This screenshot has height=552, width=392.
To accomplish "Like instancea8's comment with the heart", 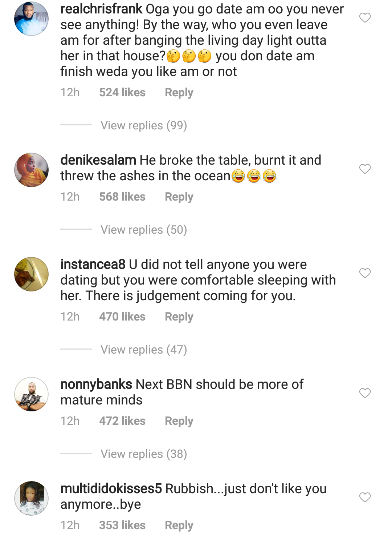I will click(x=365, y=273).
